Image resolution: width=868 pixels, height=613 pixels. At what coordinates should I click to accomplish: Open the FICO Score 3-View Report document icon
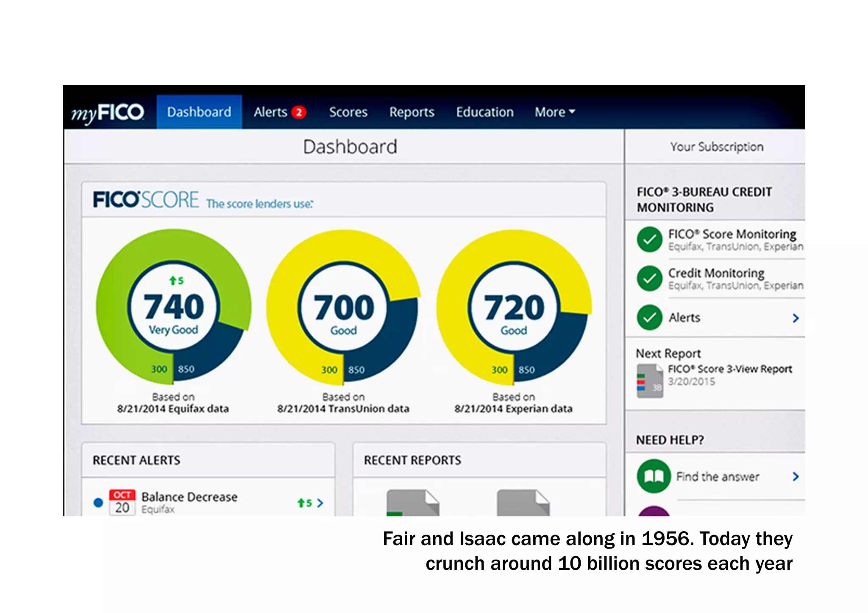[649, 380]
